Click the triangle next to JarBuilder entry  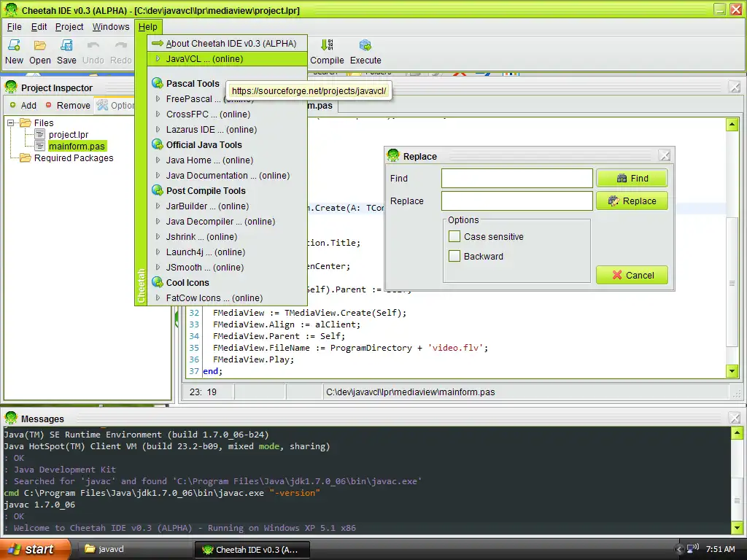(158, 206)
